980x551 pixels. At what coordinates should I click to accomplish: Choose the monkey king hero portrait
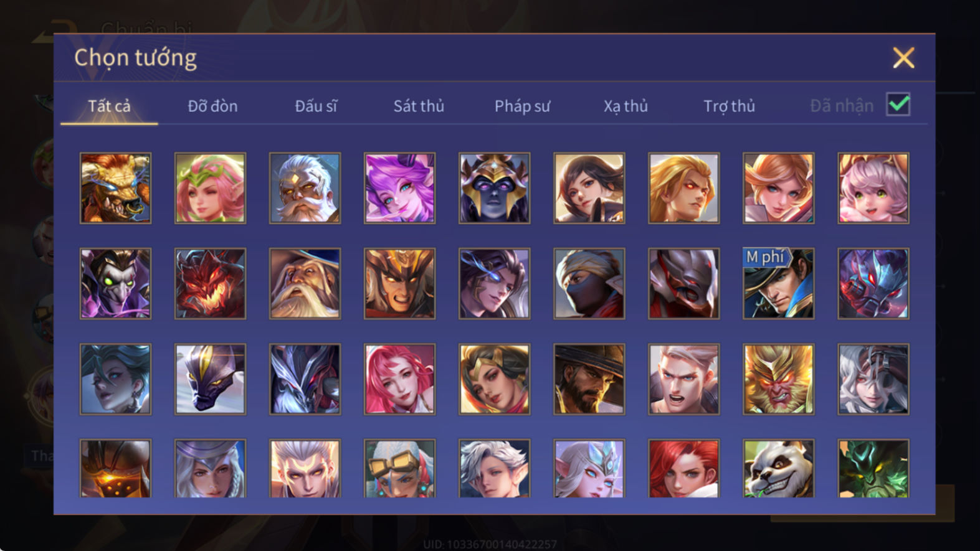tap(778, 379)
